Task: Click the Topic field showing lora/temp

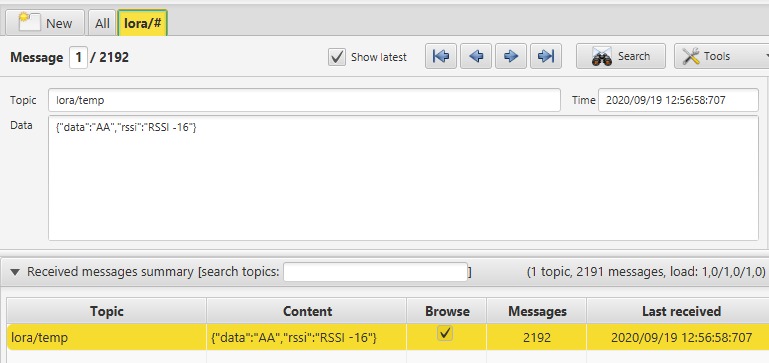Action: pos(304,101)
